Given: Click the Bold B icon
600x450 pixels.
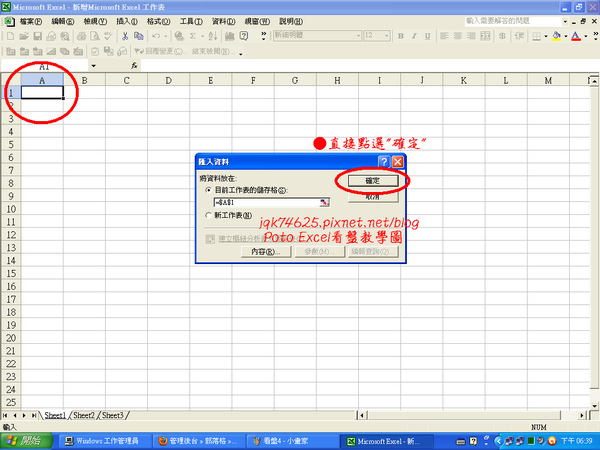Looking at the screenshot, I should (x=401, y=36).
